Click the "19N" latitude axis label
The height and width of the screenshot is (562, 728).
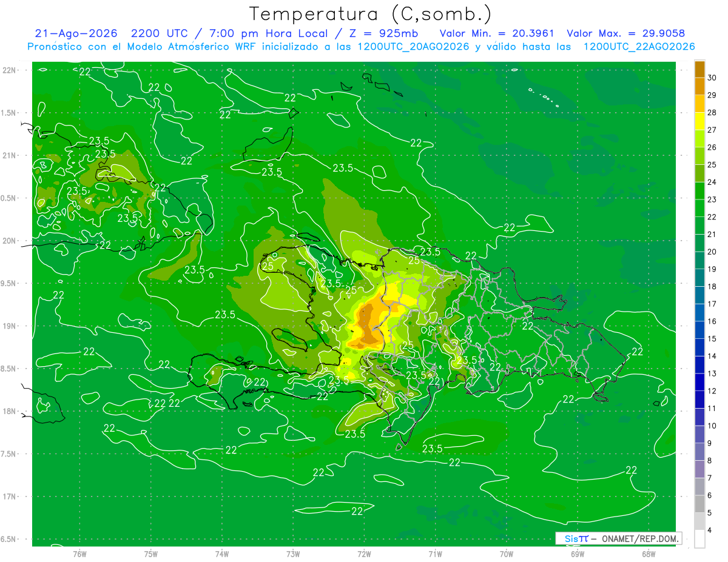[x=9, y=326]
